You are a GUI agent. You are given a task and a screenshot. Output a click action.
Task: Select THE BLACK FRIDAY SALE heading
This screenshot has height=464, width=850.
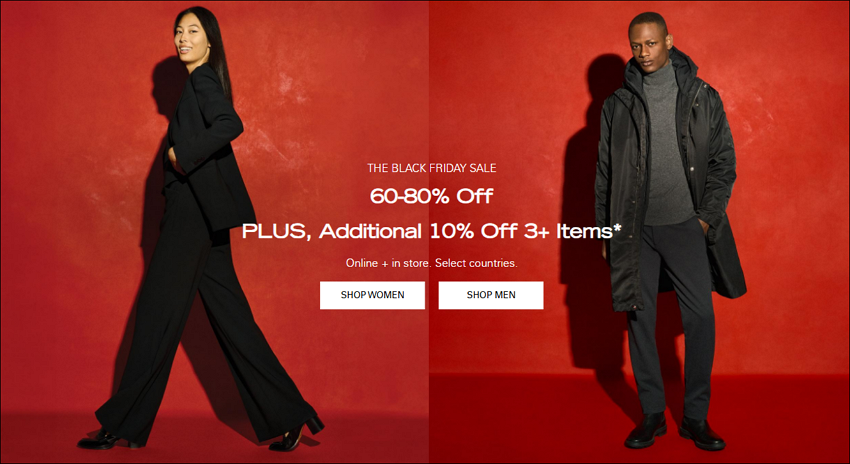(x=432, y=168)
